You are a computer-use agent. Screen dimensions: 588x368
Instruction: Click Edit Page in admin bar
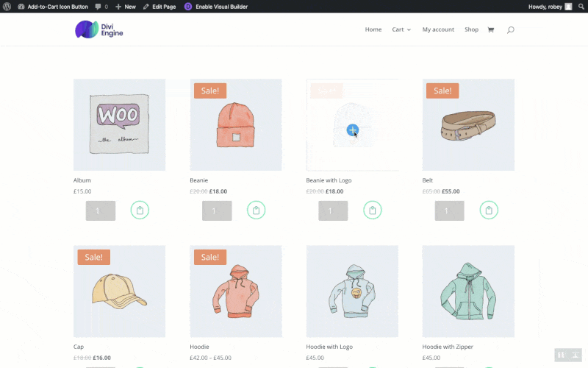159,7
